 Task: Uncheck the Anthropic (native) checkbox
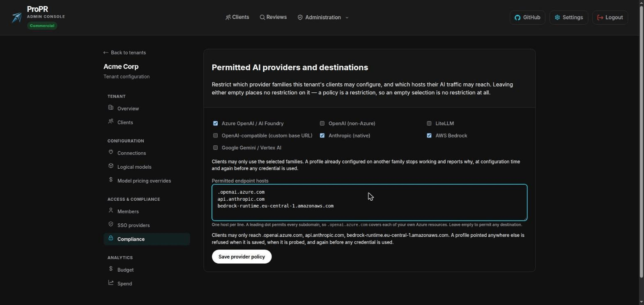click(322, 135)
